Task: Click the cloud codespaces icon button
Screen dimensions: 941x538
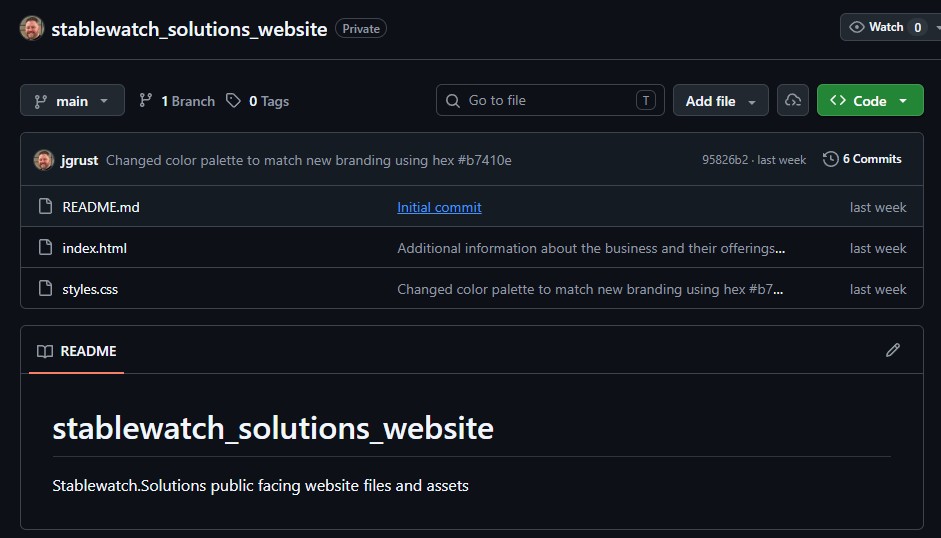Action: click(x=793, y=100)
